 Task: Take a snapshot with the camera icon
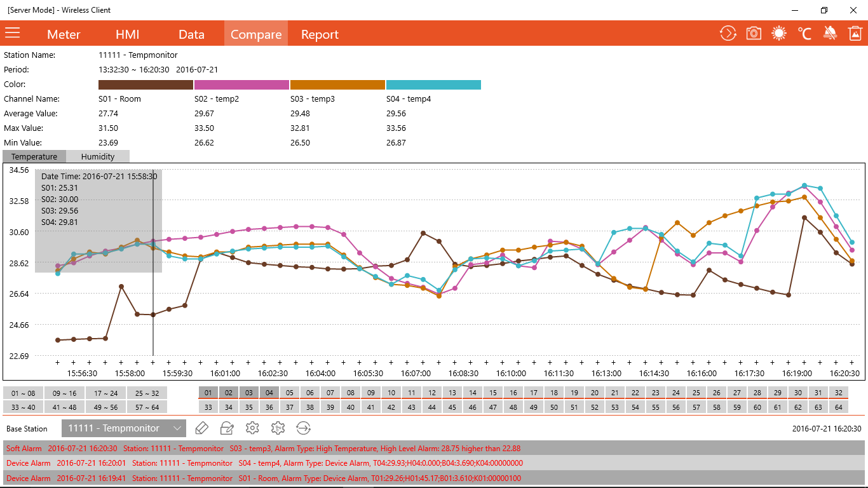pyautogui.click(x=754, y=34)
